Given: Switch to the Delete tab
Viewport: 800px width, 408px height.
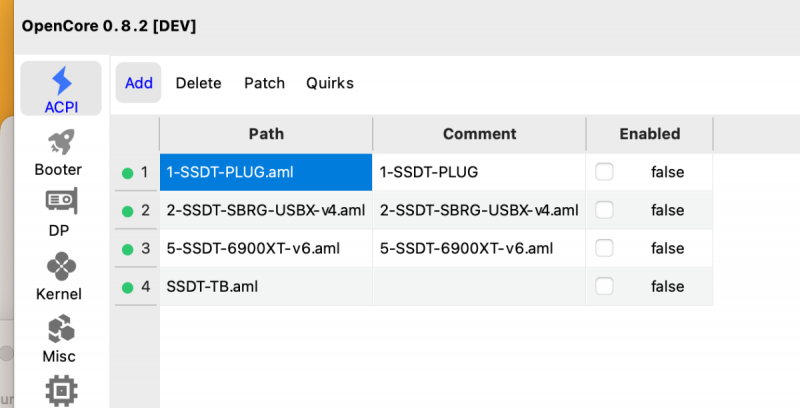Looking at the screenshot, I should (x=198, y=83).
